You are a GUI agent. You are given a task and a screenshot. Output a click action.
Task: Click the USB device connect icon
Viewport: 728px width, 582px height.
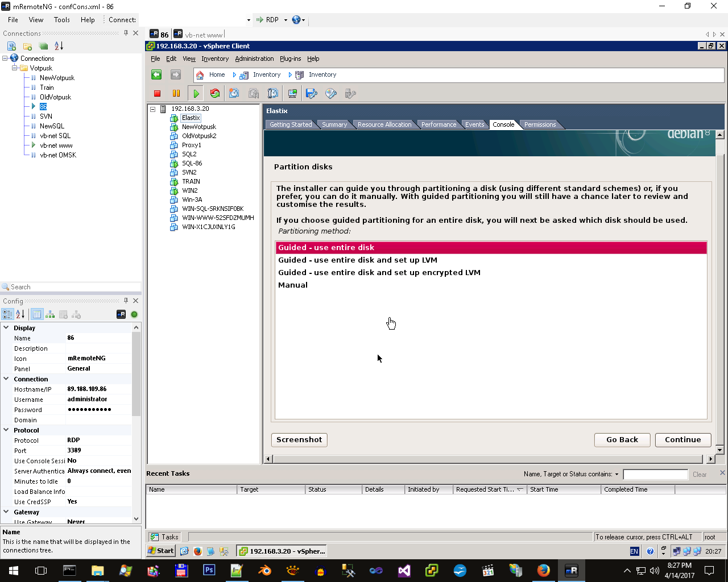pos(350,94)
